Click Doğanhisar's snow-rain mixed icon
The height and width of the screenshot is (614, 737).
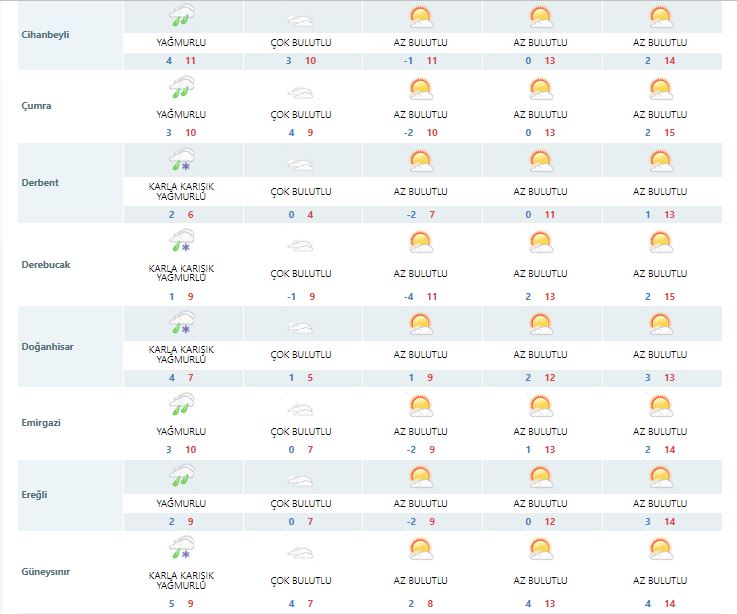(x=181, y=324)
